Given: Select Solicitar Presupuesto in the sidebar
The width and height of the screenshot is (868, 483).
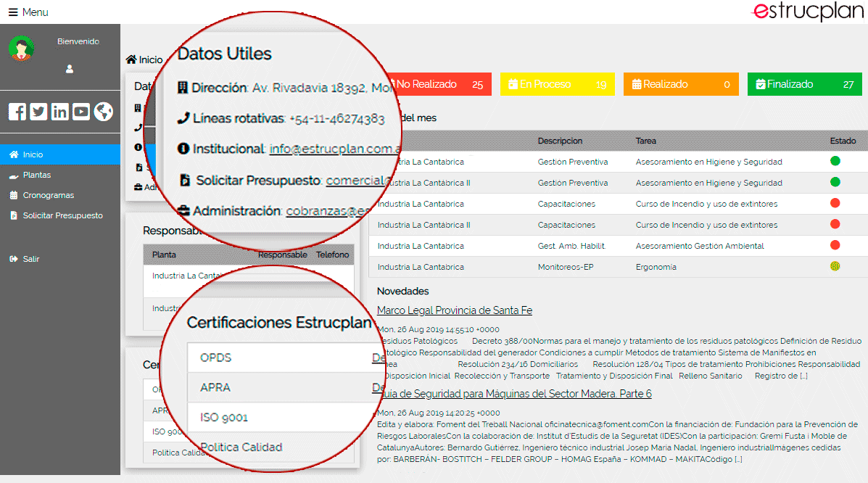Looking at the screenshot, I should [60, 215].
